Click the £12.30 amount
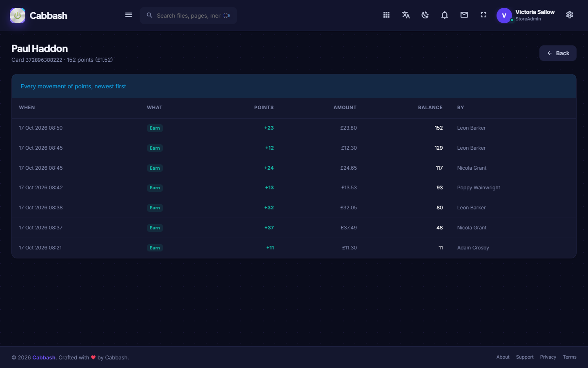Screen dimensions: 588x368 (349, 148)
